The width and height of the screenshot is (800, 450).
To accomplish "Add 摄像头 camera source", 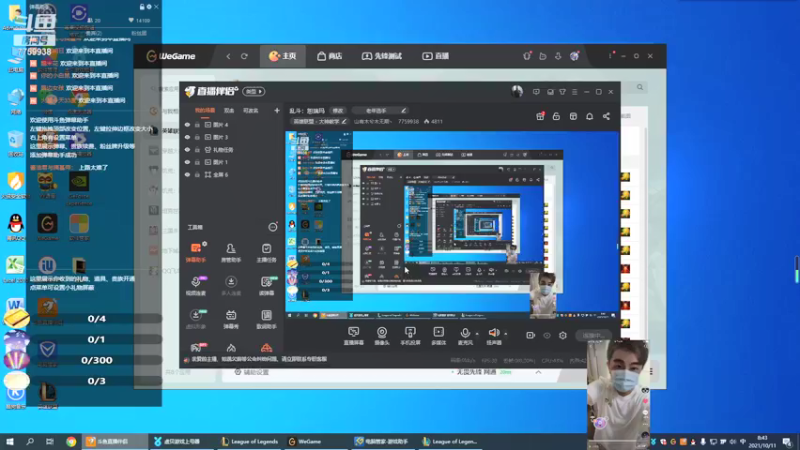I will click(382, 336).
